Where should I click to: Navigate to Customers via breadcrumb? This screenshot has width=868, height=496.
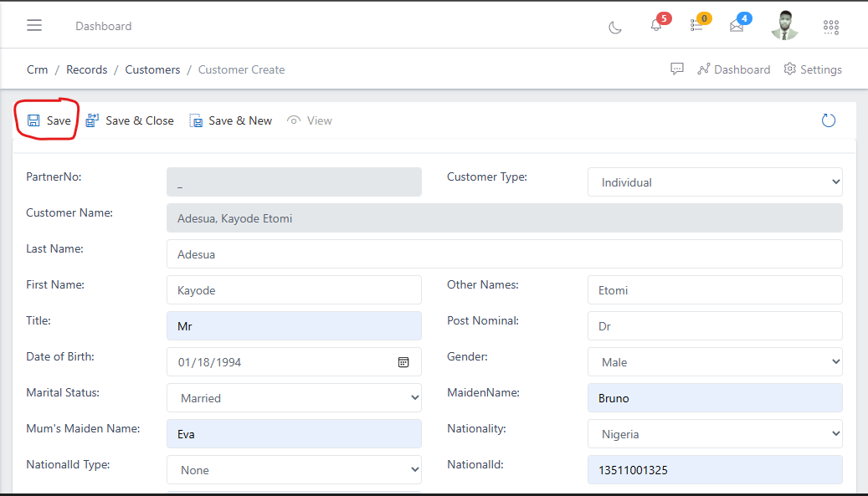[x=152, y=69]
